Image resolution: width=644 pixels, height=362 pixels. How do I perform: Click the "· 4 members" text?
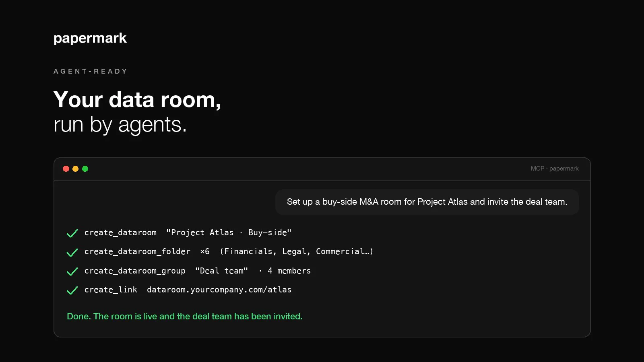coord(285,271)
